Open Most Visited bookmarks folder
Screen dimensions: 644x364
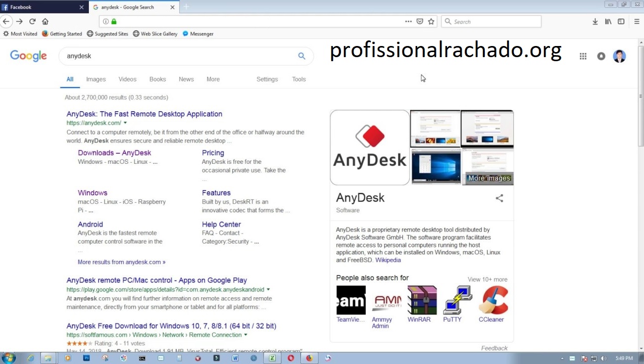coord(20,34)
